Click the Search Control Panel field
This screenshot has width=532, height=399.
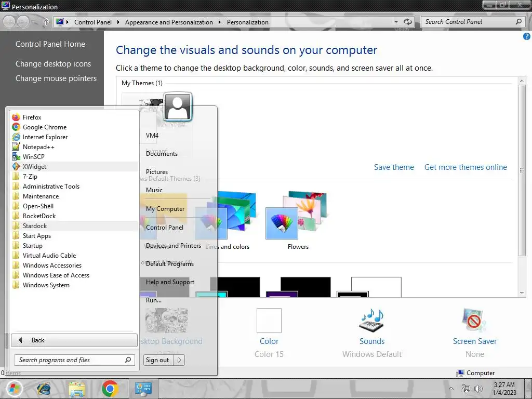point(468,22)
